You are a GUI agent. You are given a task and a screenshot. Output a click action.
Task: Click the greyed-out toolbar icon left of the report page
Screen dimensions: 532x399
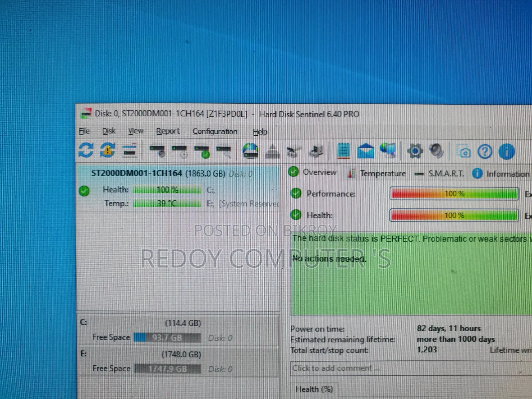tap(316, 152)
